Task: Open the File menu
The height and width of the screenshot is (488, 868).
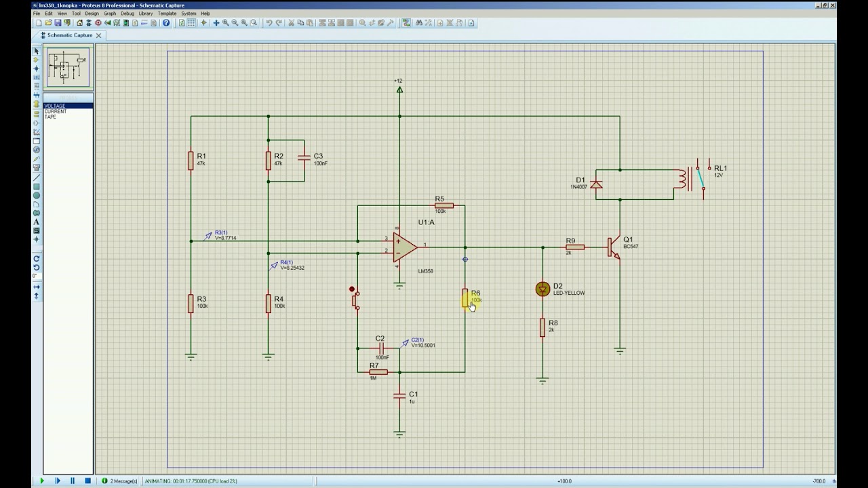Action: pyautogui.click(x=37, y=13)
